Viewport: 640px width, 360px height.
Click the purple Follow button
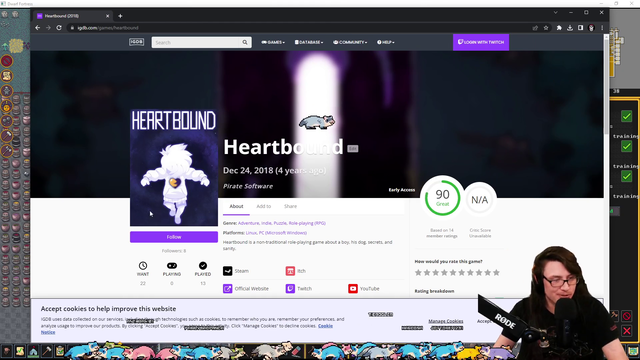pyautogui.click(x=174, y=237)
